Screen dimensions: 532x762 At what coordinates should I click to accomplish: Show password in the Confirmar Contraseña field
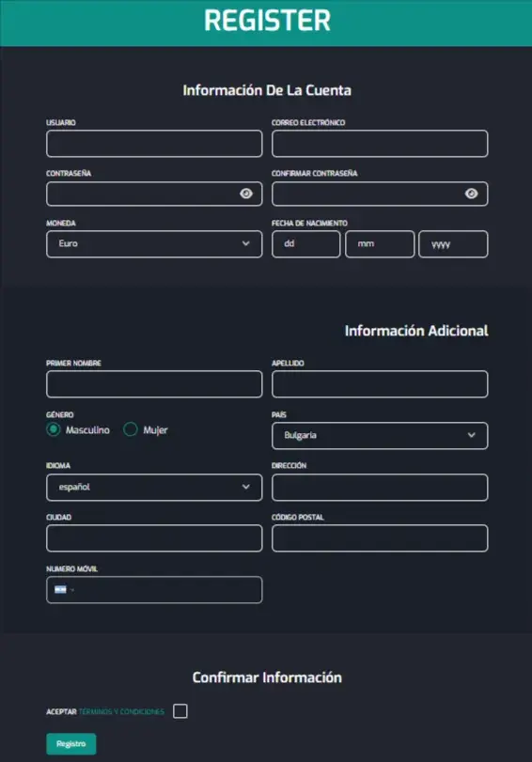(x=471, y=194)
